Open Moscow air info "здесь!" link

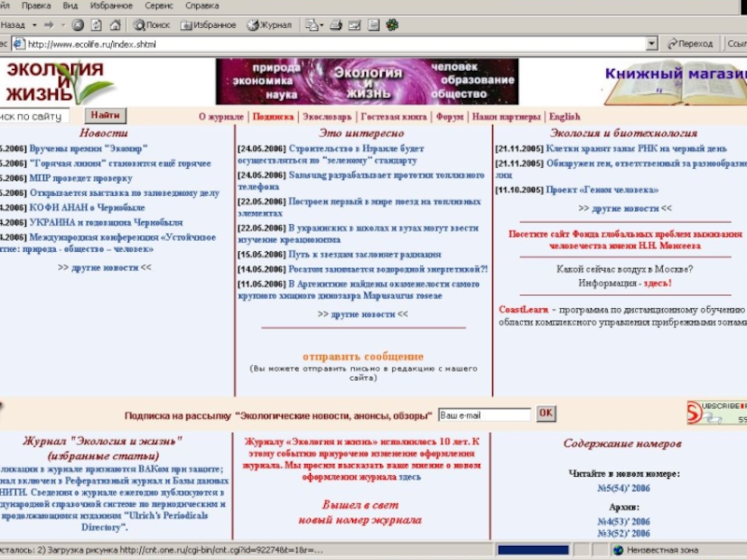coord(657,283)
